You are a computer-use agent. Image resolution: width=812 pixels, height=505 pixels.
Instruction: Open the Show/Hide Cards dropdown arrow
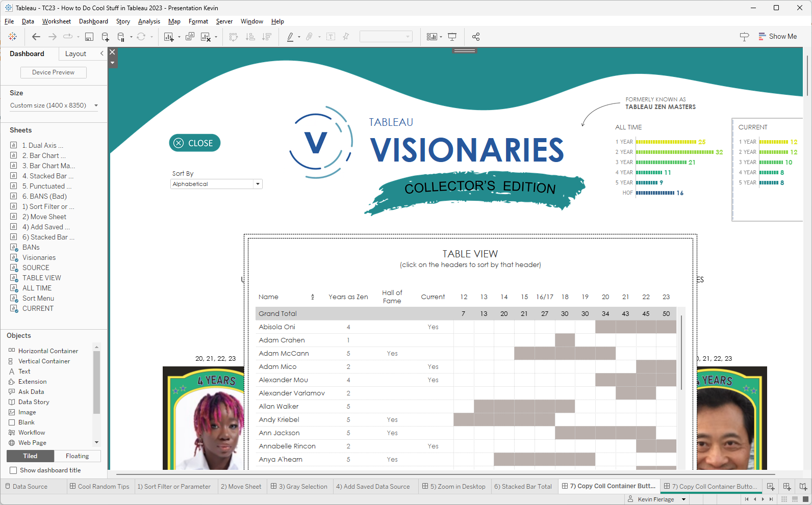(x=441, y=37)
